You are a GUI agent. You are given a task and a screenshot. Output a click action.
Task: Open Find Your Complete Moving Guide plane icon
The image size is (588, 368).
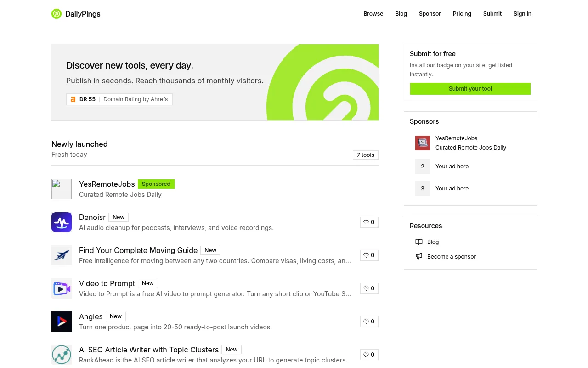coord(62,255)
